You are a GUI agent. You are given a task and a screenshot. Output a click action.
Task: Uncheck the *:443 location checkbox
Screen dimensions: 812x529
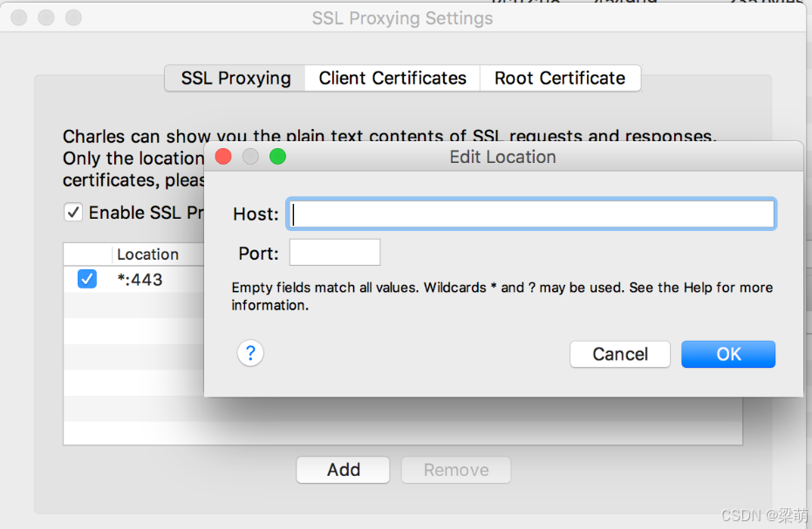[x=87, y=279]
